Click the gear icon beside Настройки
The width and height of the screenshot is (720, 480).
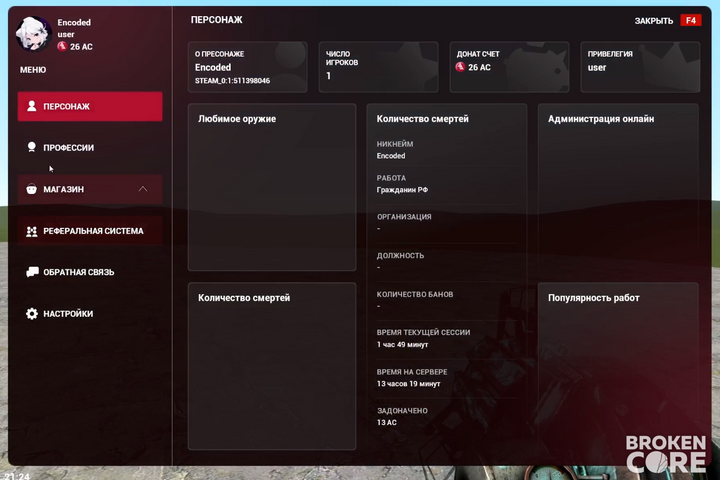[32, 314]
